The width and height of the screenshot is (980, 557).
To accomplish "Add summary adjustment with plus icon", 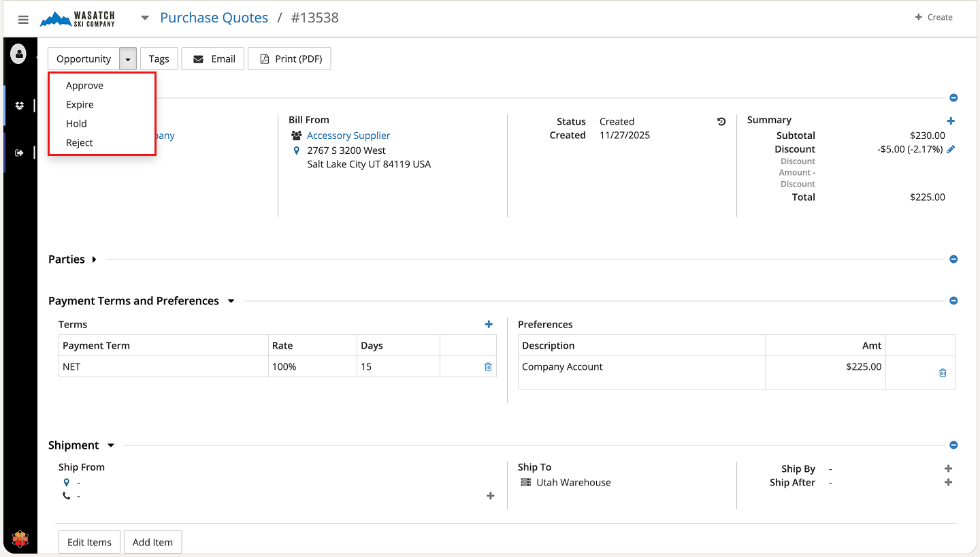I will [951, 121].
